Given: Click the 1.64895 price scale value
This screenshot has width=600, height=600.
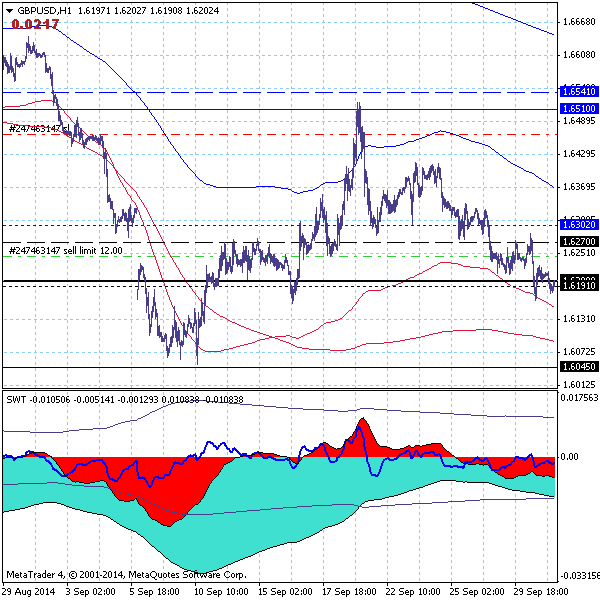Looking at the screenshot, I should coord(579,121).
